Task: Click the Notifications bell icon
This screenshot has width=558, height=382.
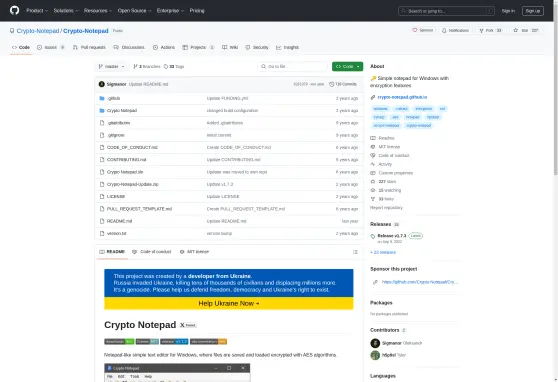Action: [x=444, y=31]
